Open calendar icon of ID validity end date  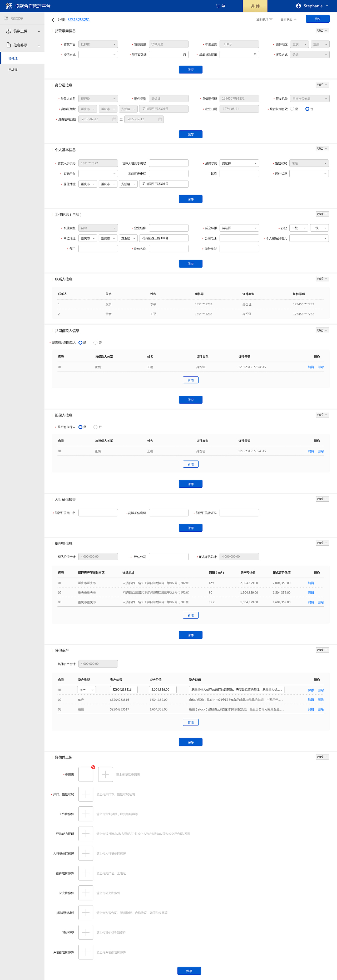160,119
